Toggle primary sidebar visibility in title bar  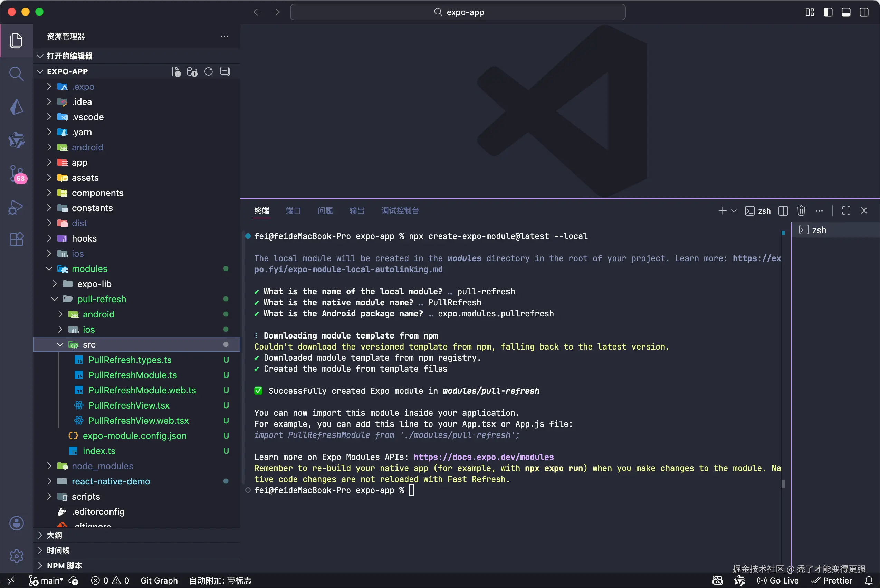point(828,12)
